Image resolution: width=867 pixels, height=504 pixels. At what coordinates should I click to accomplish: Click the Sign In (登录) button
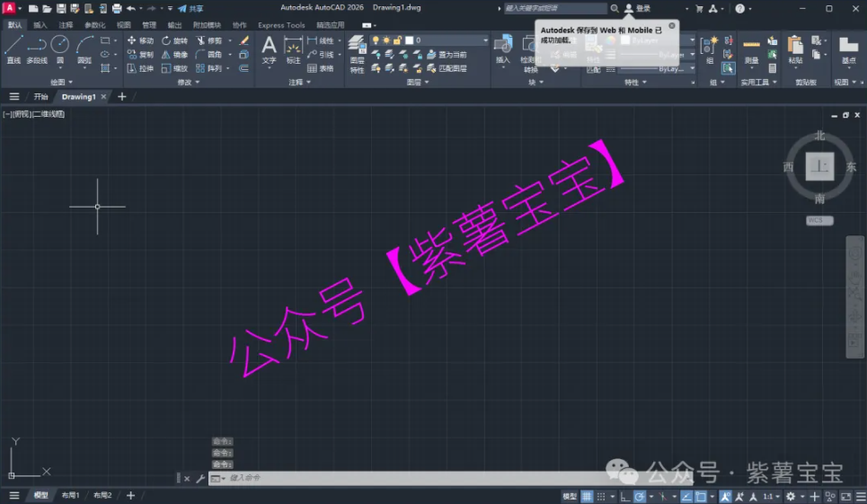[638, 8]
